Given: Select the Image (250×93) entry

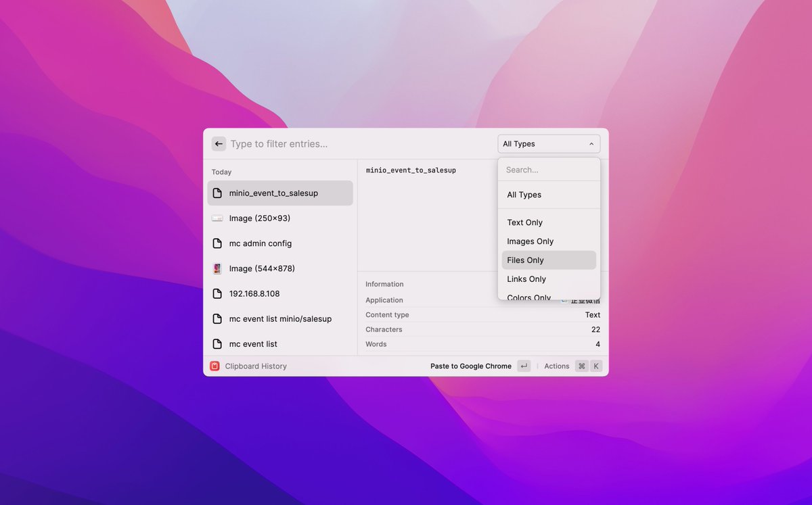Looking at the screenshot, I should pyautogui.click(x=280, y=218).
